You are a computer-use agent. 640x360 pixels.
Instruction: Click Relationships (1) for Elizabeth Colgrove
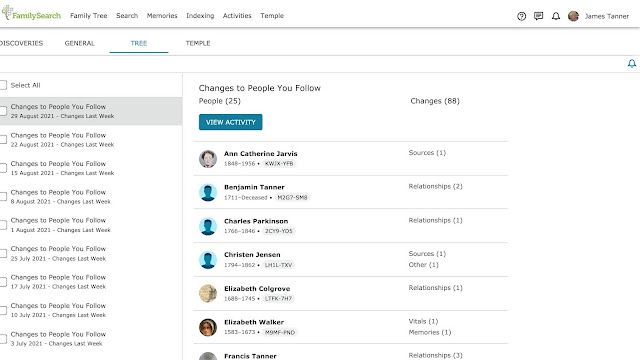point(436,288)
